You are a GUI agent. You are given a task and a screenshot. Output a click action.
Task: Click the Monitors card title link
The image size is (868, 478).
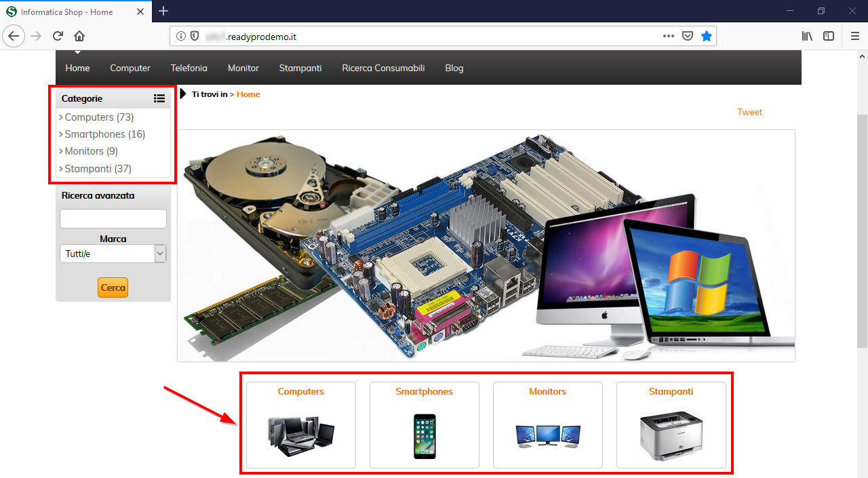click(x=548, y=391)
